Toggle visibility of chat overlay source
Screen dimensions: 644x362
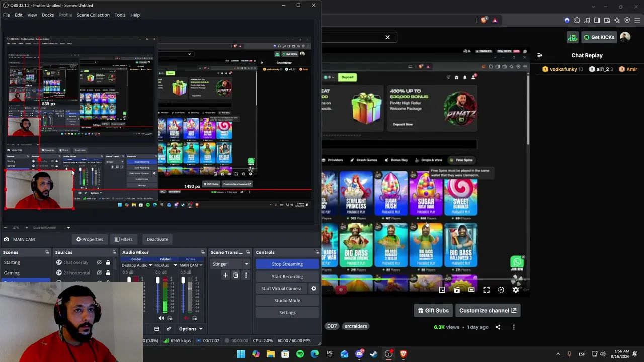[x=99, y=262]
